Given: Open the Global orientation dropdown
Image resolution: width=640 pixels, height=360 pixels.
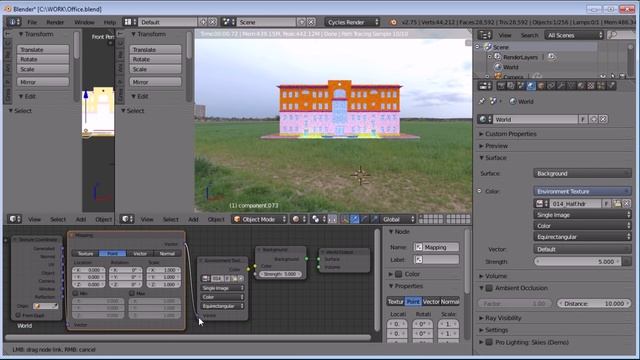Looking at the screenshot, I should [398, 219].
